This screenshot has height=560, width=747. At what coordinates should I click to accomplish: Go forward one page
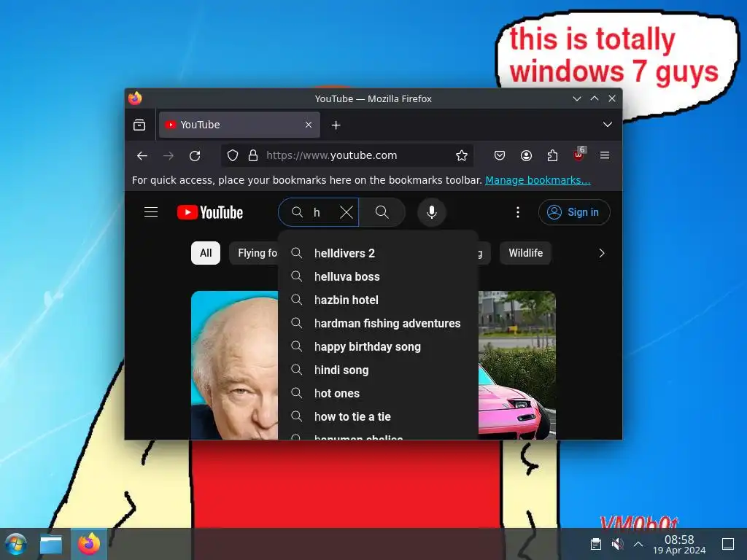[169, 156]
